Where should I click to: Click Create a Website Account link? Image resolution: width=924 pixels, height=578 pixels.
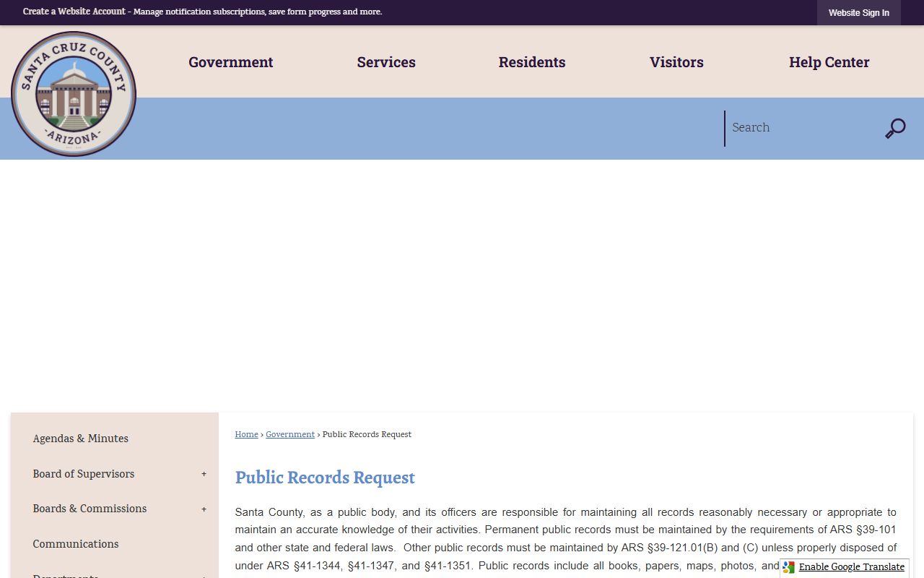click(74, 12)
